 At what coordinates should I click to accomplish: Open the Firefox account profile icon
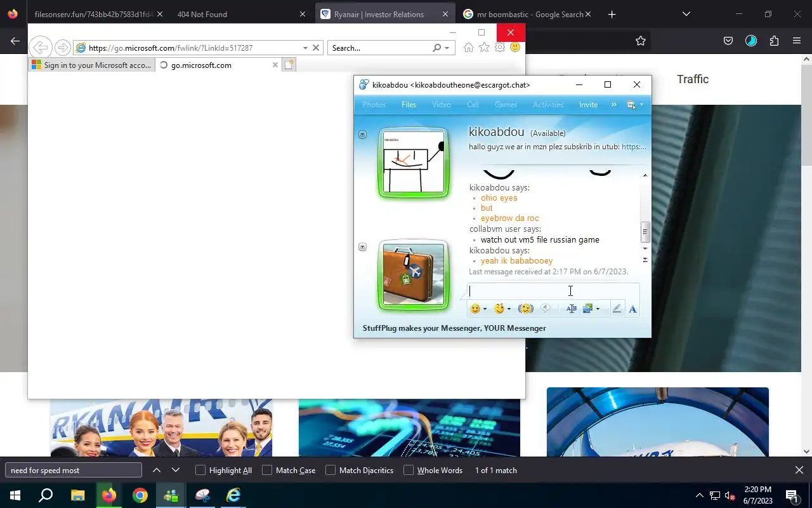click(x=751, y=41)
